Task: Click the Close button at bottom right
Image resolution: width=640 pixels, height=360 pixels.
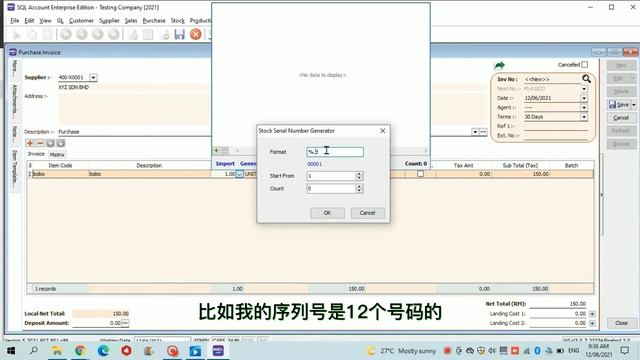Action: 621,323
